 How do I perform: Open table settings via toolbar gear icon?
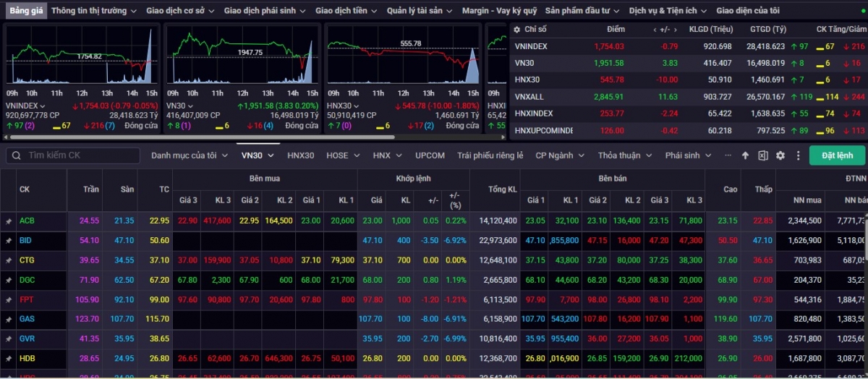coord(780,156)
